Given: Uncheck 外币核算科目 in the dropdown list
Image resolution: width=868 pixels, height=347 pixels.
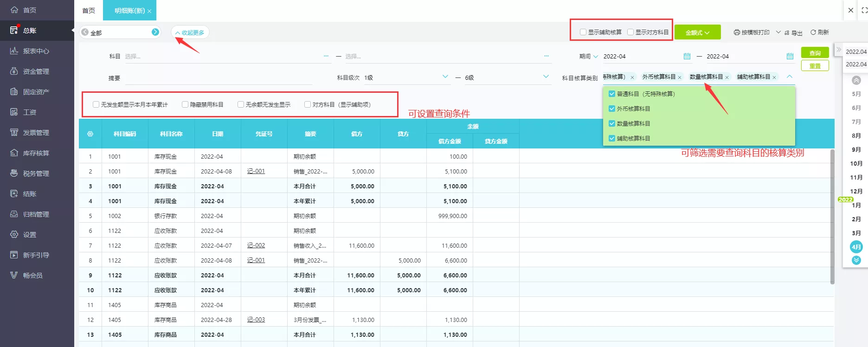Looking at the screenshot, I should tap(612, 109).
